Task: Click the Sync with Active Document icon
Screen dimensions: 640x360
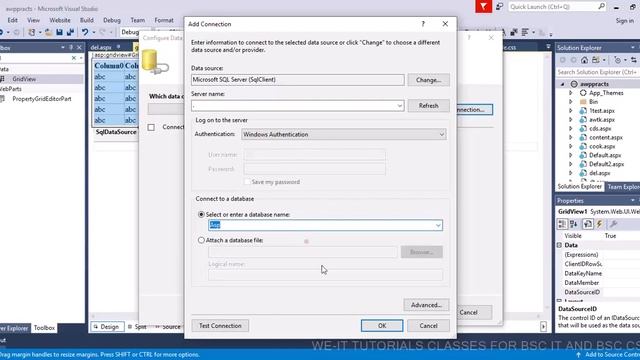Action: point(633,60)
